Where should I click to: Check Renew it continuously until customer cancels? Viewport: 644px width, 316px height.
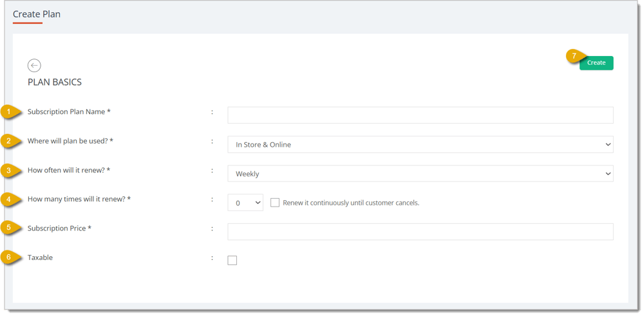275,203
